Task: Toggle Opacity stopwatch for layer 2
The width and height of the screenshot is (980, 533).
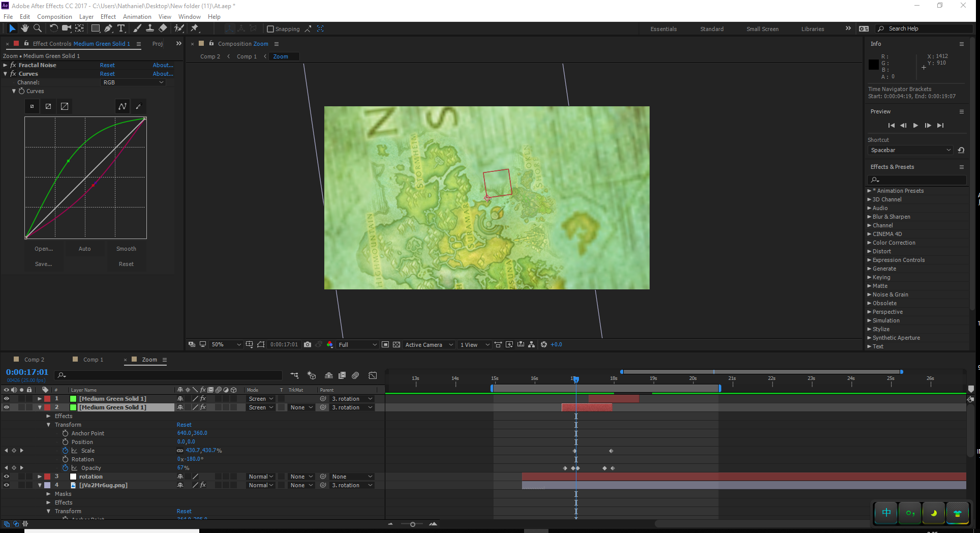Action: [65, 468]
